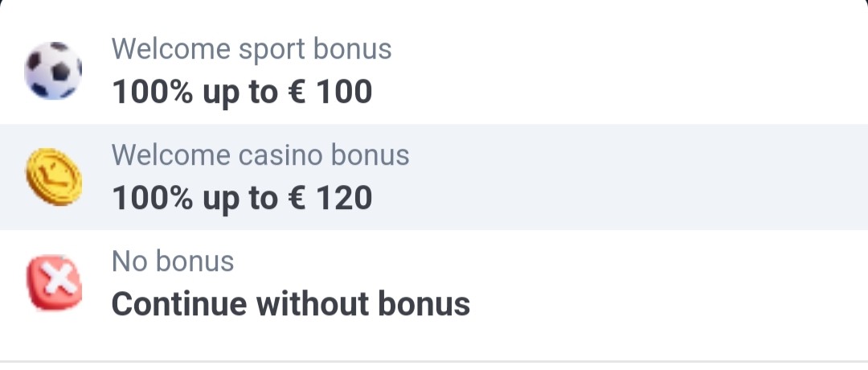Viewport: 868px width, 370px height.
Task: Click the '100% up to € 120' text
Action: [x=242, y=199]
